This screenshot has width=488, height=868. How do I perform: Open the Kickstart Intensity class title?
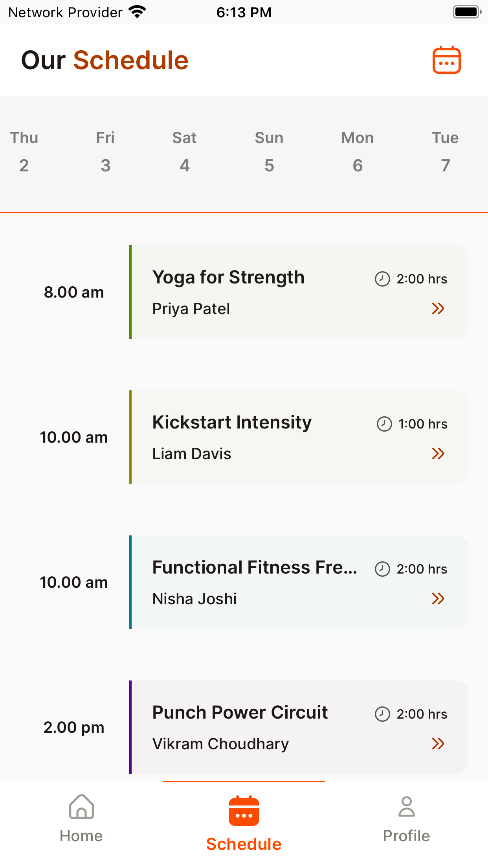pos(232,423)
